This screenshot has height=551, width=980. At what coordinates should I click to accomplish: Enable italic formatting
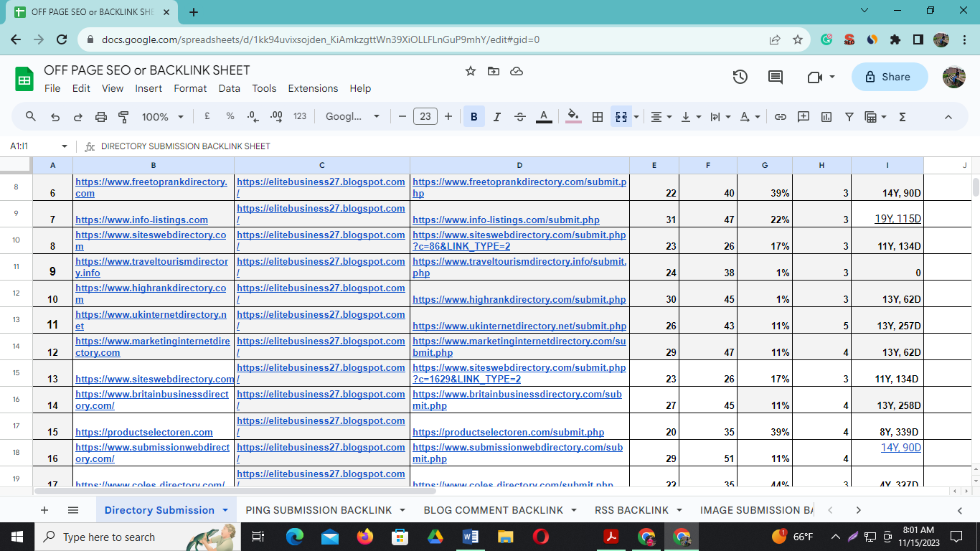coord(497,116)
